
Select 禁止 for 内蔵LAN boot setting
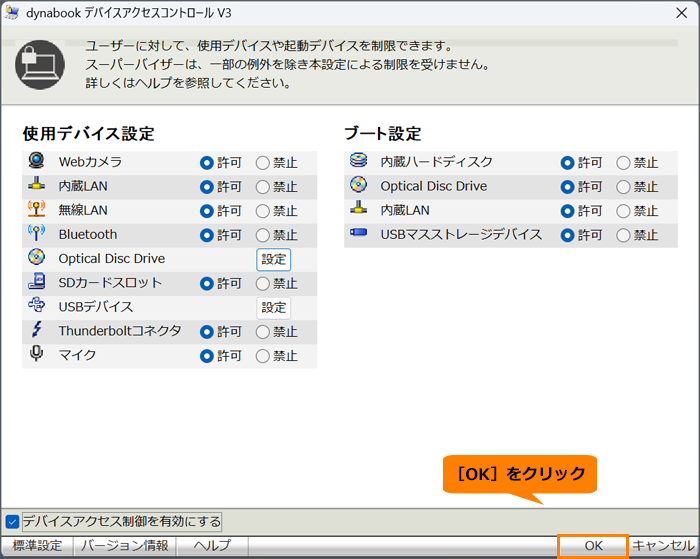coord(623,211)
